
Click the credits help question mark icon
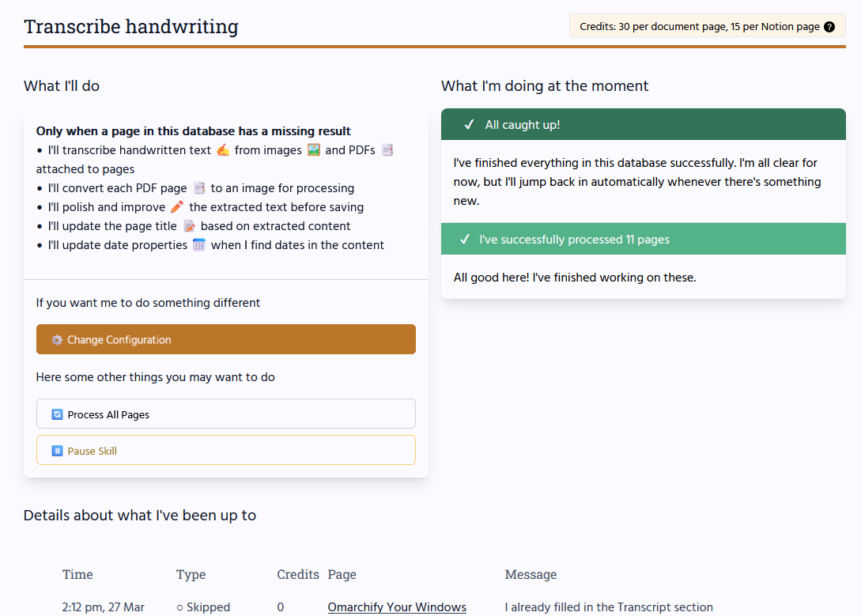(x=829, y=27)
